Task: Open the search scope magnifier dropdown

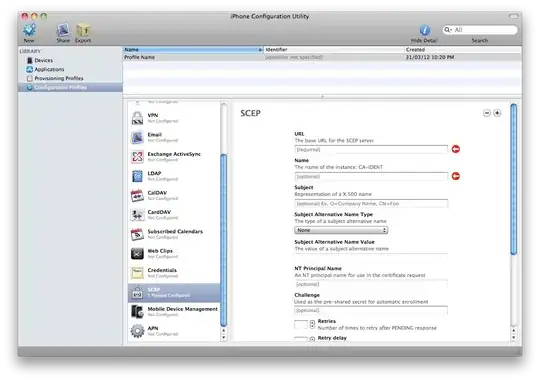Action: pos(448,30)
